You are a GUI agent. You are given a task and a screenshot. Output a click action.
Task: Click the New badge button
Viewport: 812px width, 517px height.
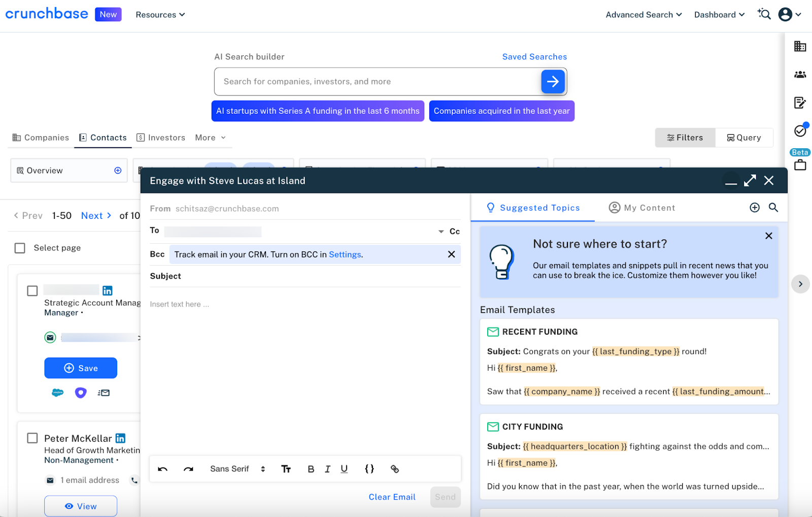[x=108, y=14]
